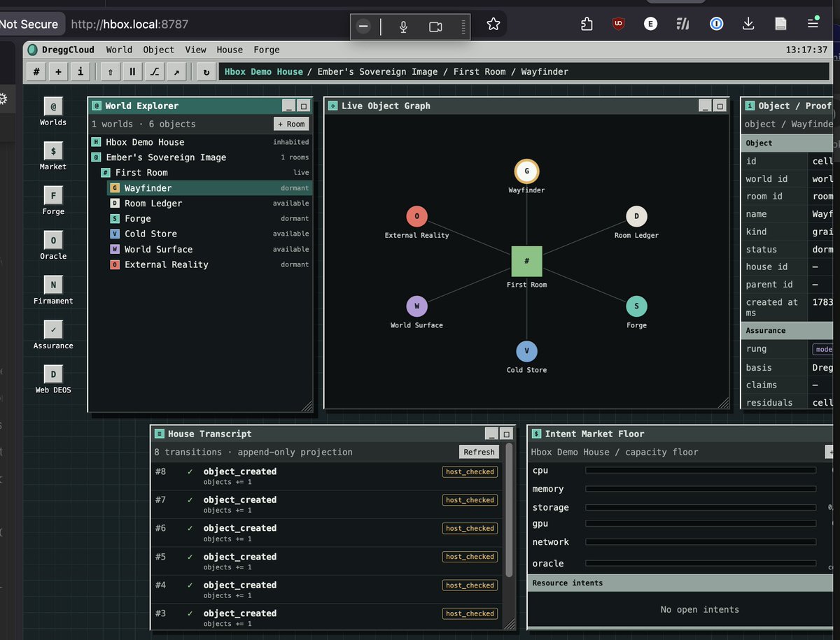Select the Cold Store graph node

coord(526,351)
